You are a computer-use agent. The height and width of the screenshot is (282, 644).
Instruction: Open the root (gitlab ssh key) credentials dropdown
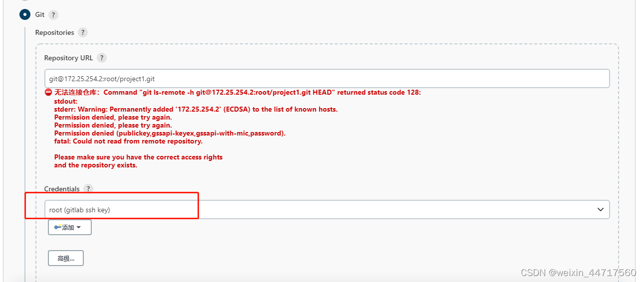click(x=327, y=210)
